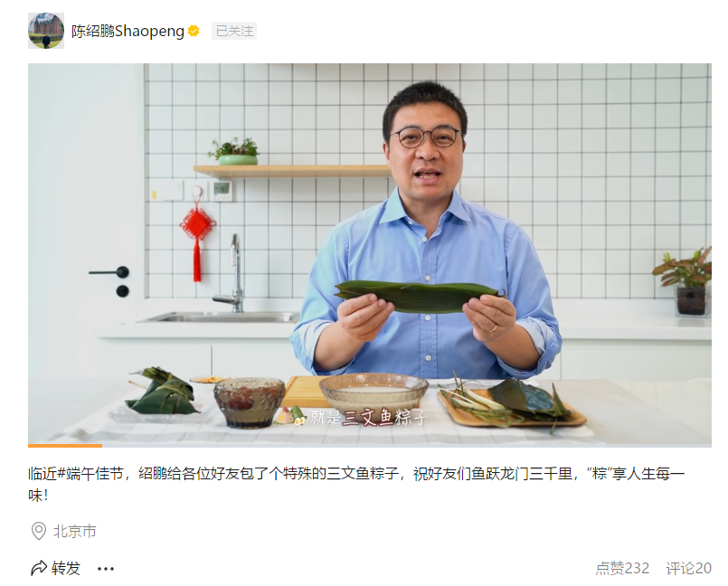Open the 北京市 location tag
728x586 pixels.
click(75, 531)
